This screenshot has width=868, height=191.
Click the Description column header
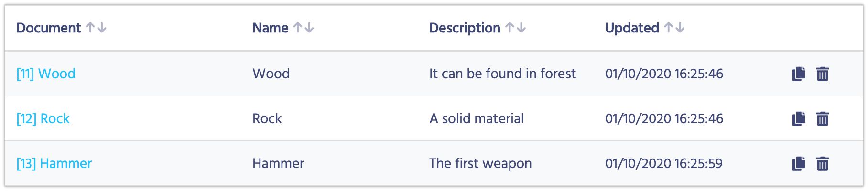tap(465, 28)
